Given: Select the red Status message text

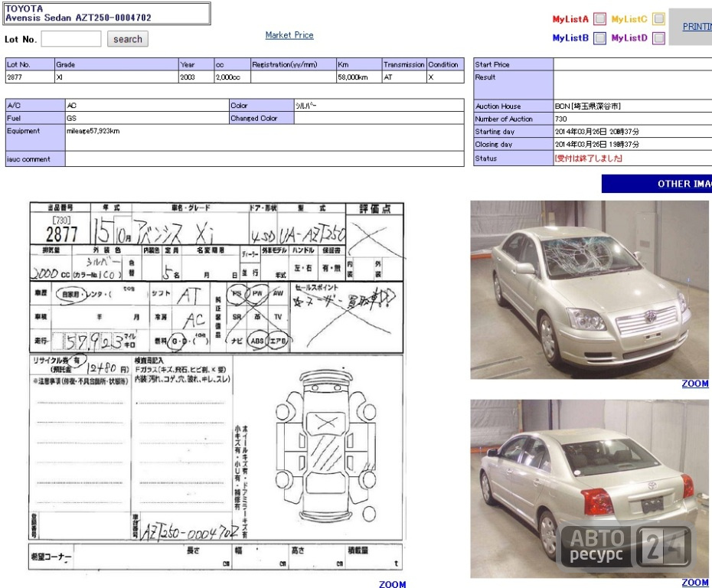Looking at the screenshot, I should pos(589,158).
